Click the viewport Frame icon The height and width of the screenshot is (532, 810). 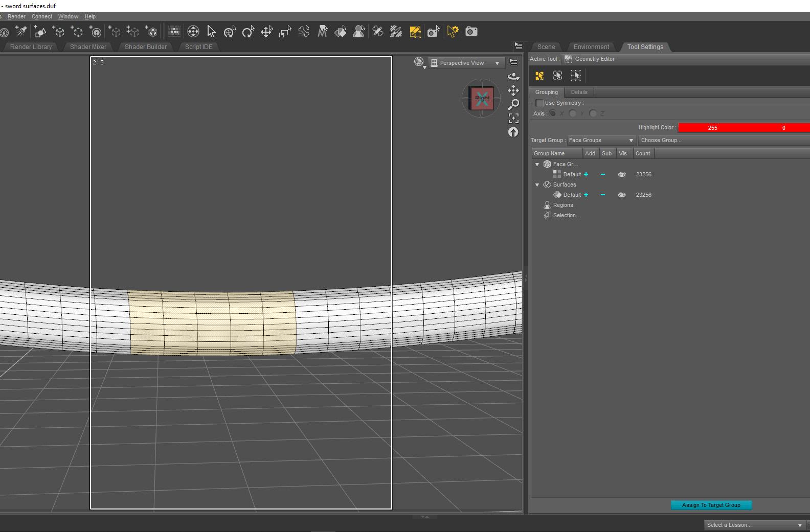point(513,119)
